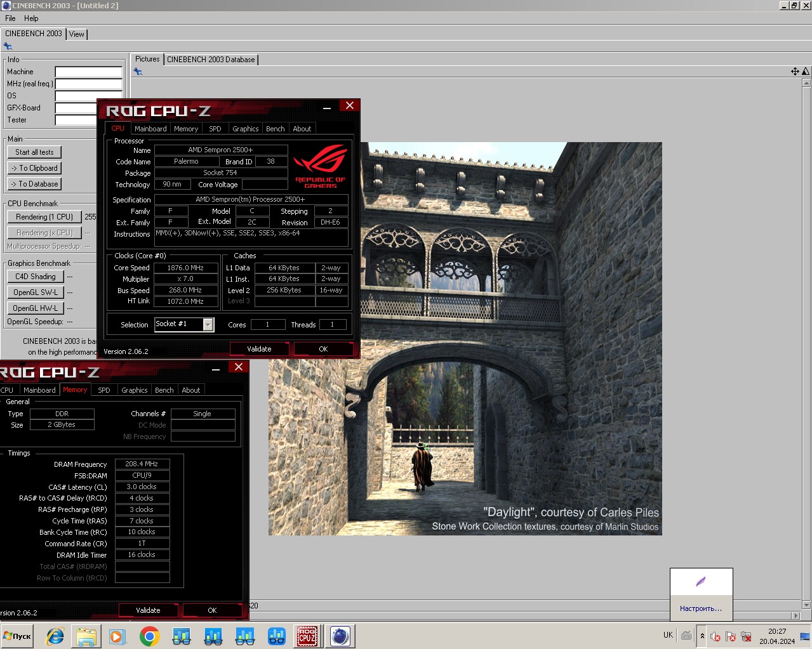Image resolution: width=812 pixels, height=649 pixels.
Task: Open the Selection Socket #1 dropdown
Action: tap(208, 324)
